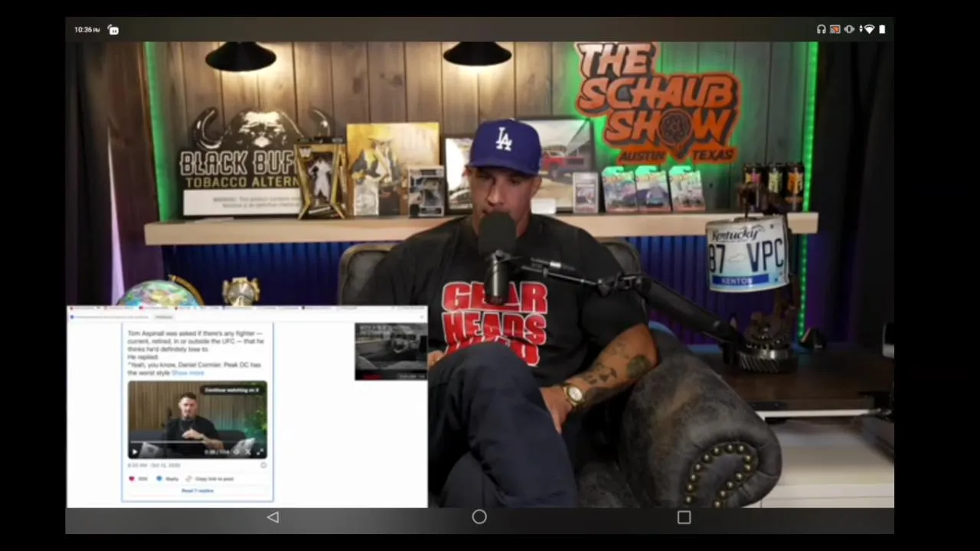Play the embedded tweet video
Viewport: 980px width, 551px height.
coord(135,452)
